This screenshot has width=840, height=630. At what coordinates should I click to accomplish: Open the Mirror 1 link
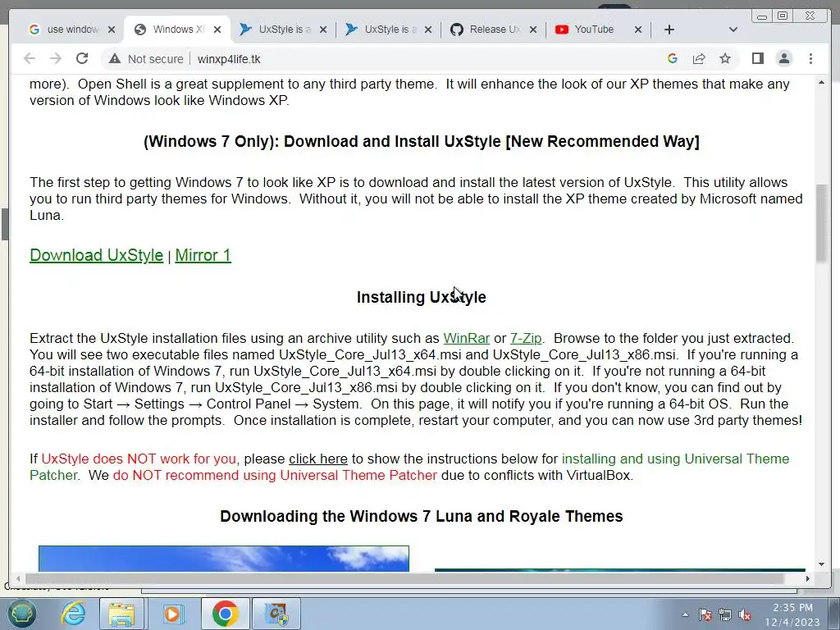point(203,255)
